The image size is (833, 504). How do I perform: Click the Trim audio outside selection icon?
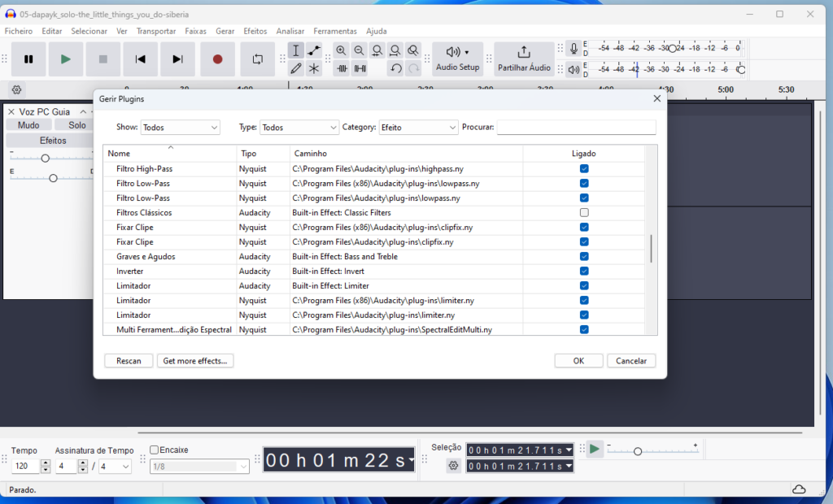pos(341,68)
